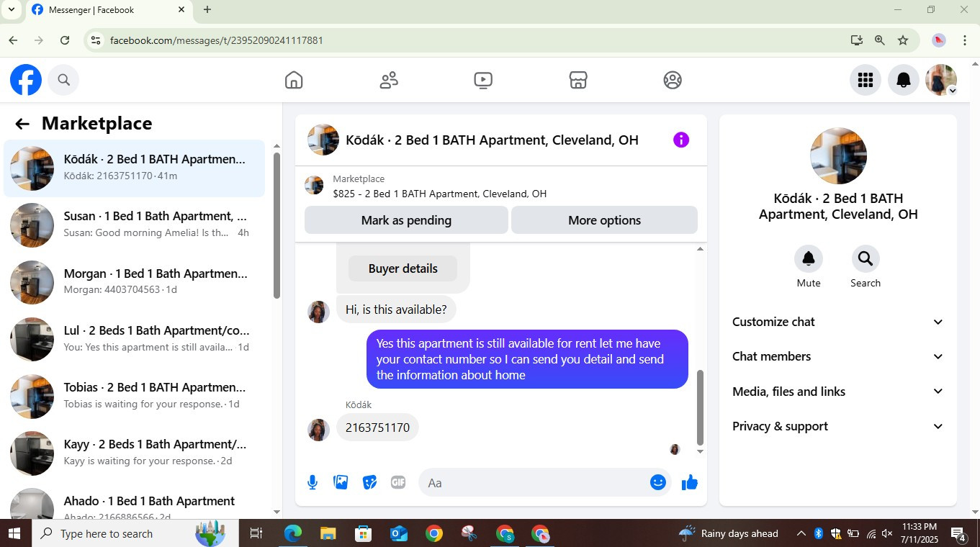Viewport: 980px width, 547px height.
Task: Click the phone number message 2163751170
Action: (x=377, y=428)
